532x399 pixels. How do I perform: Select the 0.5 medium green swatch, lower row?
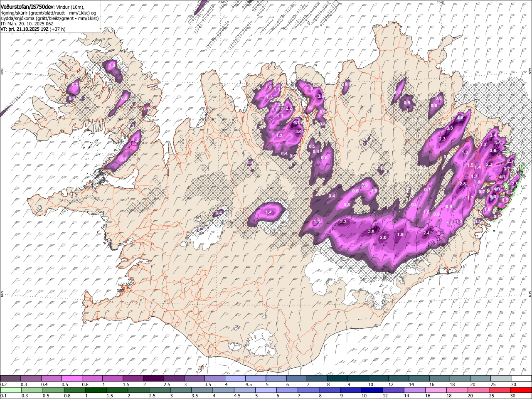click(53, 390)
